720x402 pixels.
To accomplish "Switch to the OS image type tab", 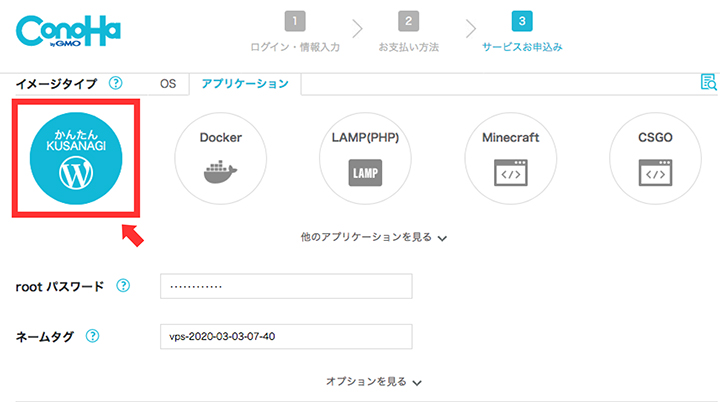I will [x=168, y=84].
